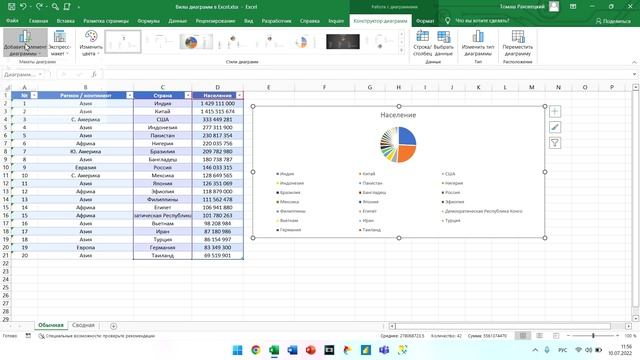Image resolution: width=640 pixels, height=360 pixels.
Task: Open the Экспресс-макет dropdown
Action: (60, 42)
